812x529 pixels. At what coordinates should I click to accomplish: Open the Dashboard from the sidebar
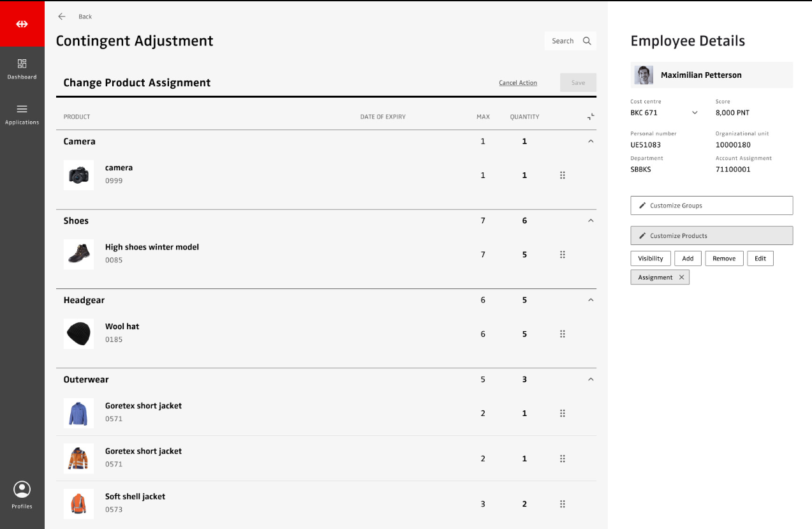tap(22, 69)
